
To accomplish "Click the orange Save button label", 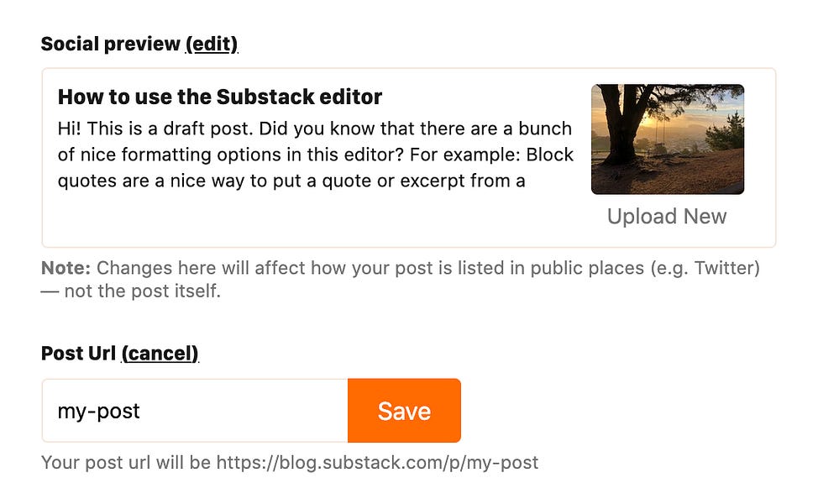I will [x=404, y=411].
